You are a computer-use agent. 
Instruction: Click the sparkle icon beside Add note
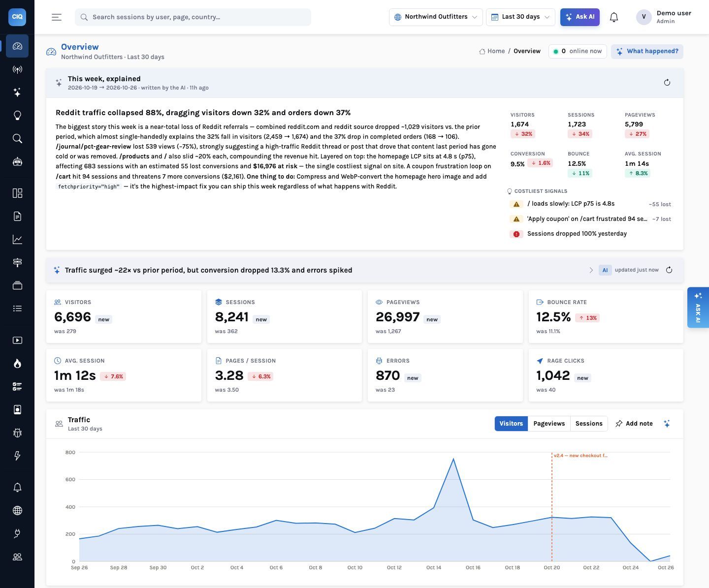[667, 424]
